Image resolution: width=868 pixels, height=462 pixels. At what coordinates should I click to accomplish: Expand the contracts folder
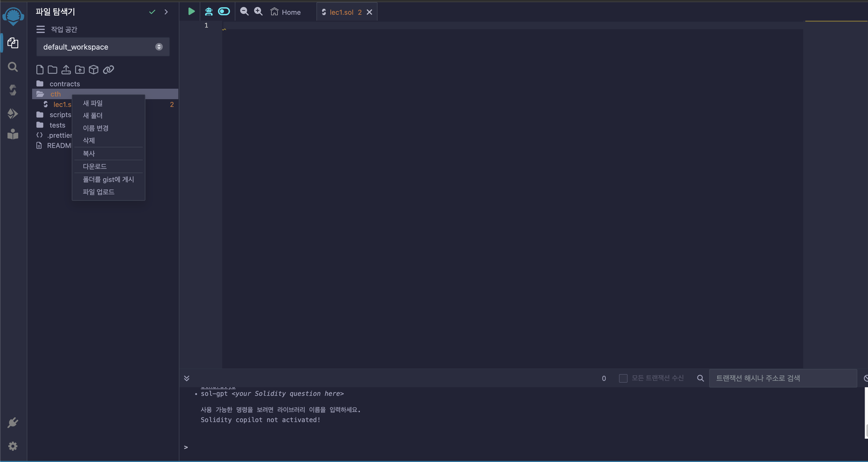pyautogui.click(x=64, y=84)
